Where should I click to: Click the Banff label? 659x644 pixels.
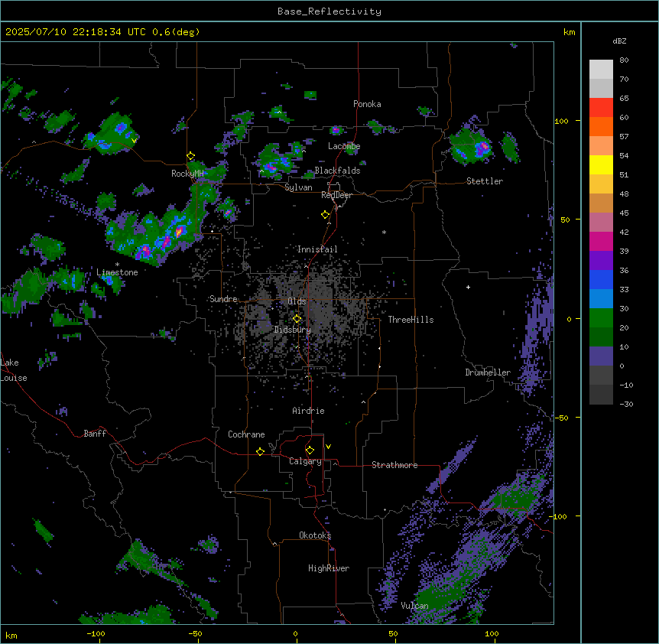[x=95, y=434]
